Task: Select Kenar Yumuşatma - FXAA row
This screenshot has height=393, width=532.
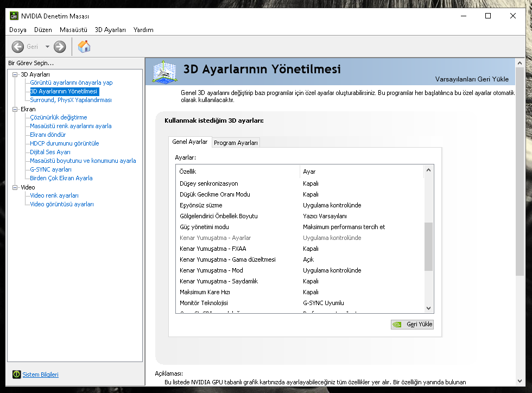Action: click(300, 249)
